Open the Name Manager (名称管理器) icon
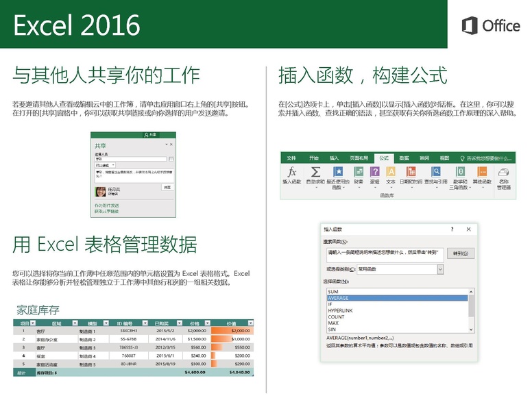Viewport: 532px width, 411px height. point(504,172)
